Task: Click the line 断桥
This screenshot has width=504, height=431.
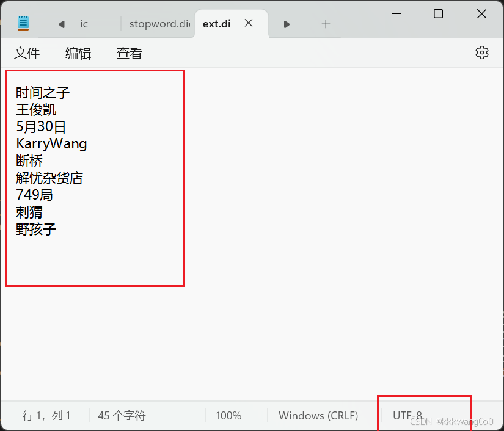Action: [29, 161]
